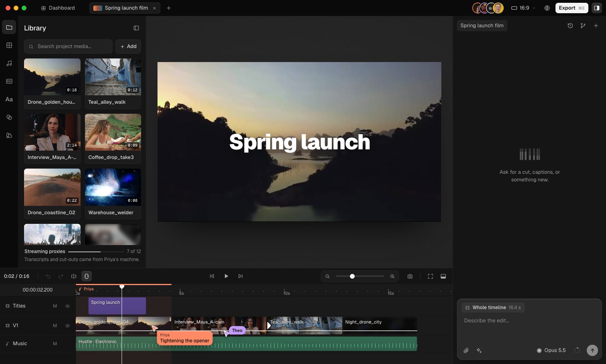This screenshot has width=606, height=364.
Task: Click the Spring launch film chat tab
Action: [482, 26]
